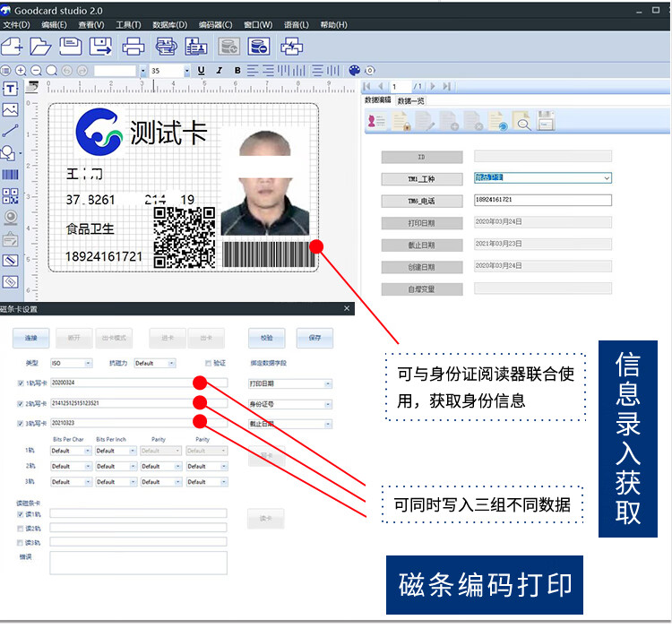The height and width of the screenshot is (637, 672).
Task: Select the Line drawing tool
Action: [10, 131]
